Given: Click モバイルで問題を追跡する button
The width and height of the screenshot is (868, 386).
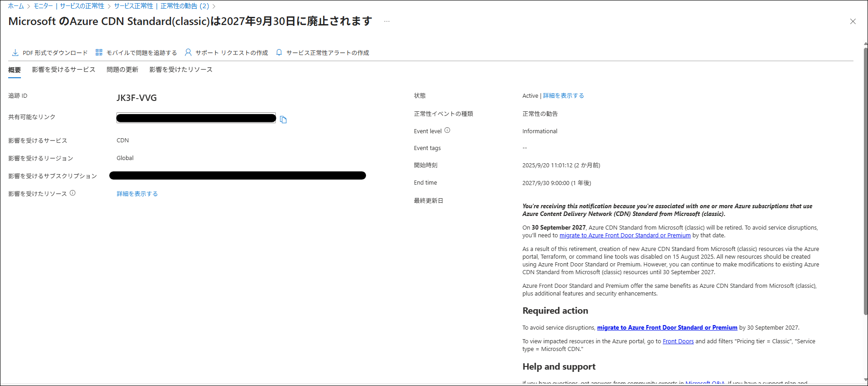Looking at the screenshot, I should click(136, 53).
